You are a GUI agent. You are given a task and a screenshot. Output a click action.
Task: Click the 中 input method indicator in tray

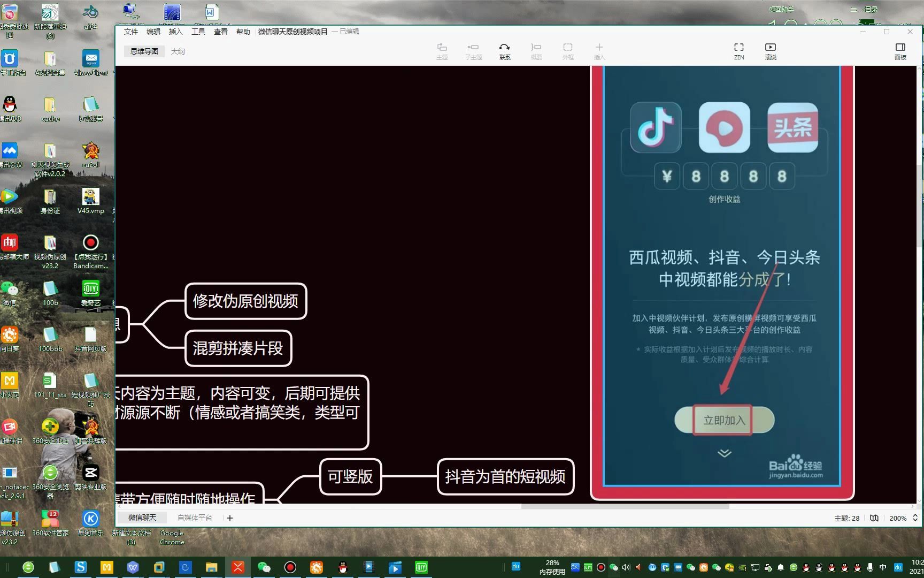883,567
